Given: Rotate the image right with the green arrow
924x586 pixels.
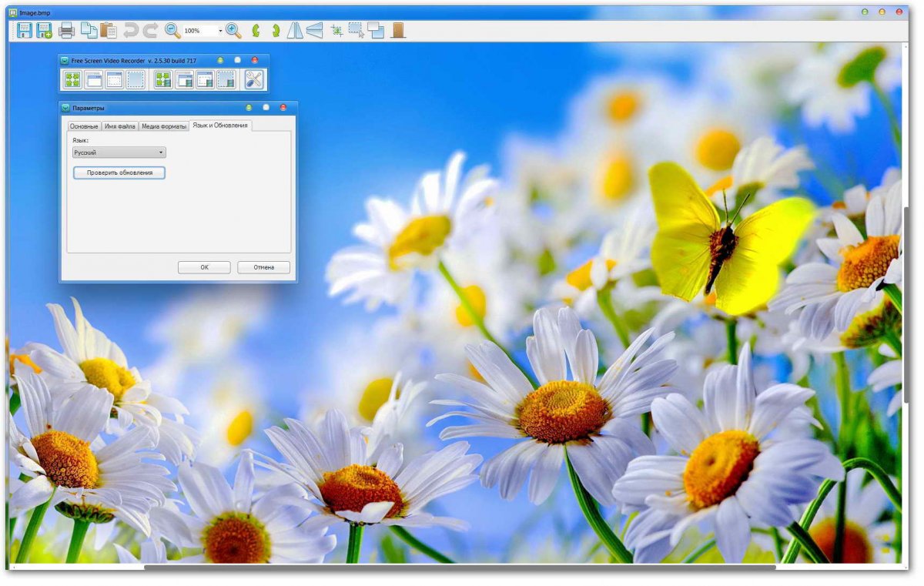Looking at the screenshot, I should (x=275, y=31).
